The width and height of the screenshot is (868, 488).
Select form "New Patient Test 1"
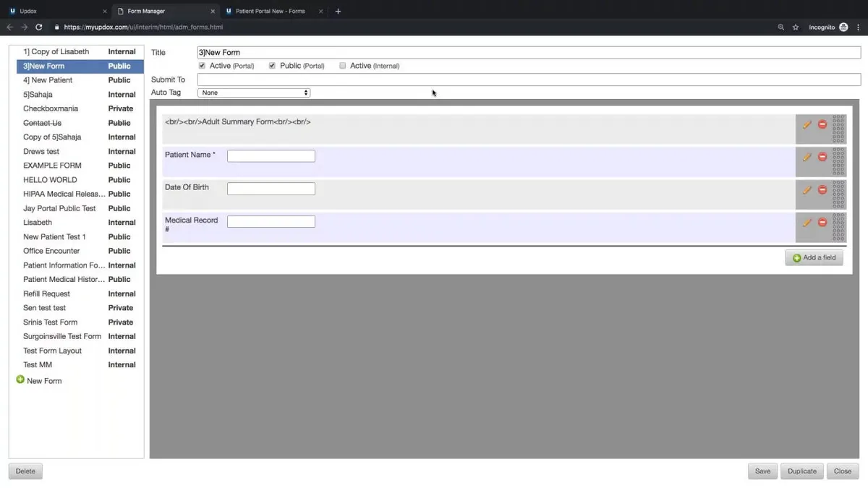[x=80, y=237]
